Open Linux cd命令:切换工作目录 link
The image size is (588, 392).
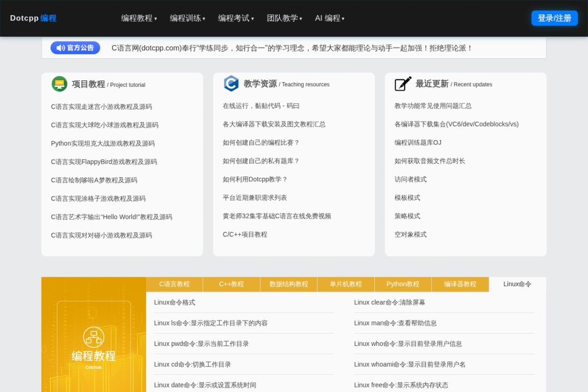(193, 364)
